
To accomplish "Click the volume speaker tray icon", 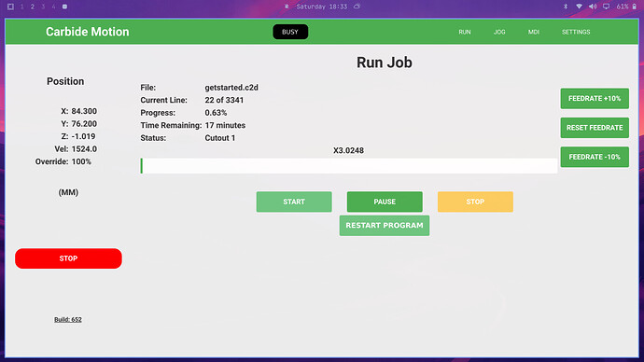I will coord(593,7).
